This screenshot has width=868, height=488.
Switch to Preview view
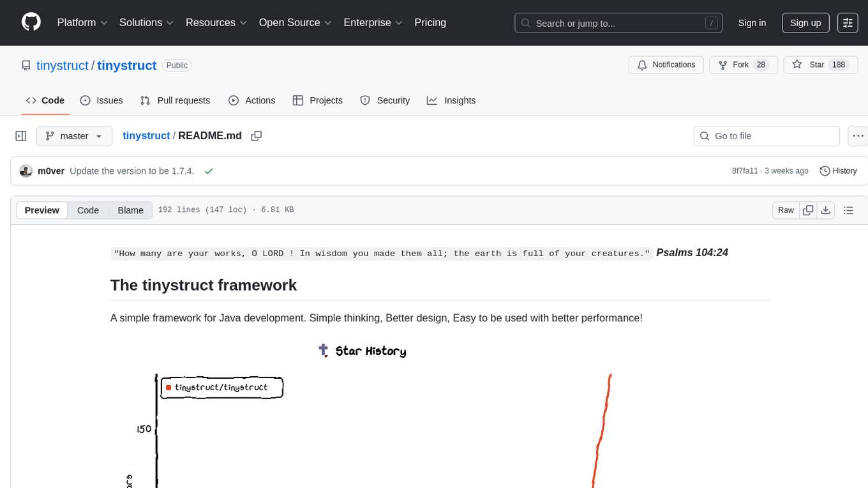point(42,210)
